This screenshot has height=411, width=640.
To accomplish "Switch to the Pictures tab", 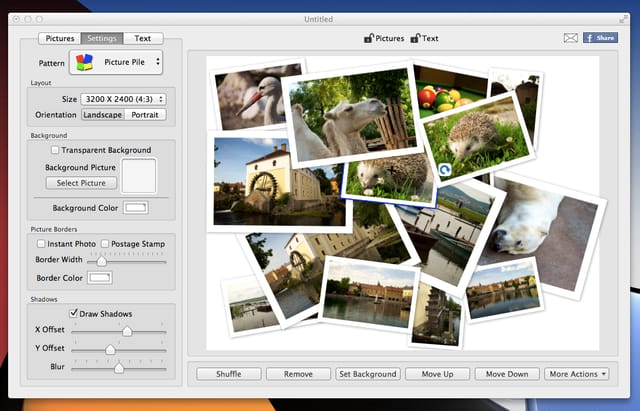I will point(60,38).
